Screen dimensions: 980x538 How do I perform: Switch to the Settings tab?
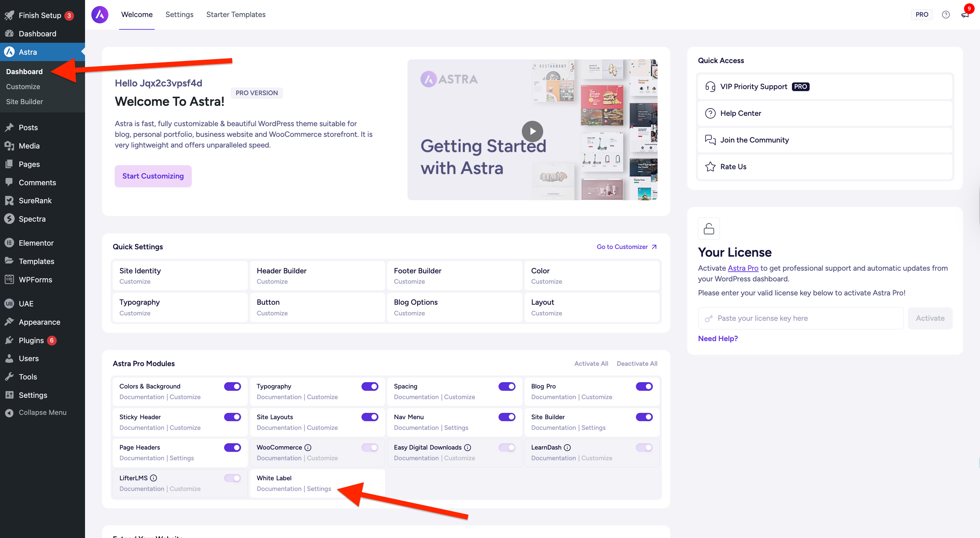179,14
